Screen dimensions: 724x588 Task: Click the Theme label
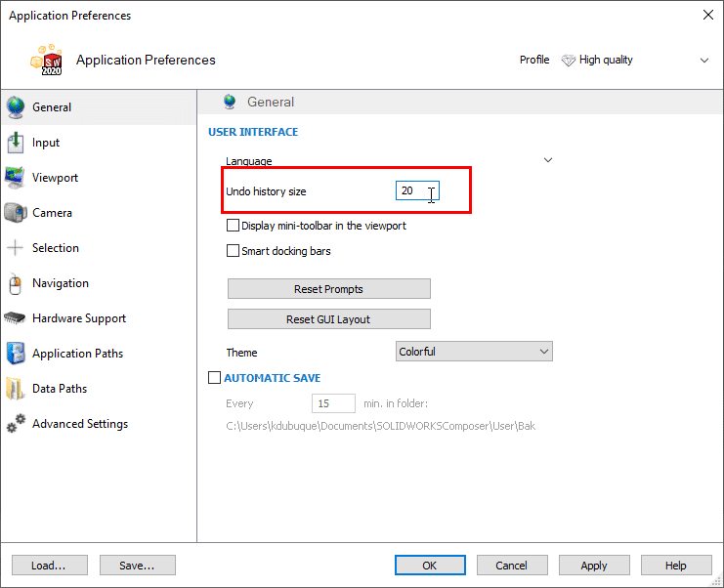pyautogui.click(x=241, y=353)
